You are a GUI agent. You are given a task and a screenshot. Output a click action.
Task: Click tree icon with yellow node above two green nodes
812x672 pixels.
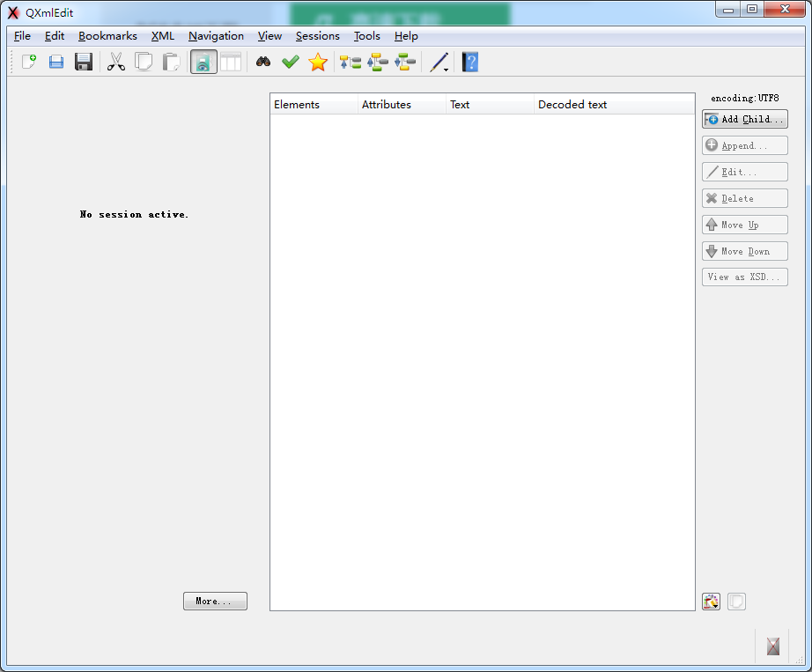coord(351,63)
